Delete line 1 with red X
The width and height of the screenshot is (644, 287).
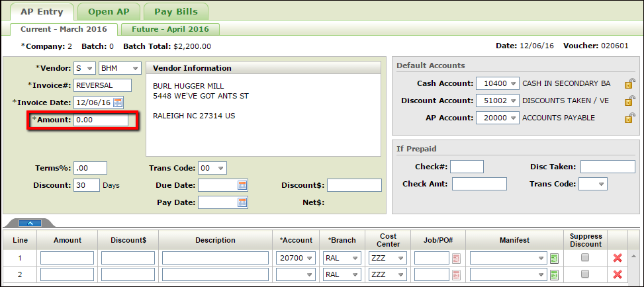tap(618, 258)
